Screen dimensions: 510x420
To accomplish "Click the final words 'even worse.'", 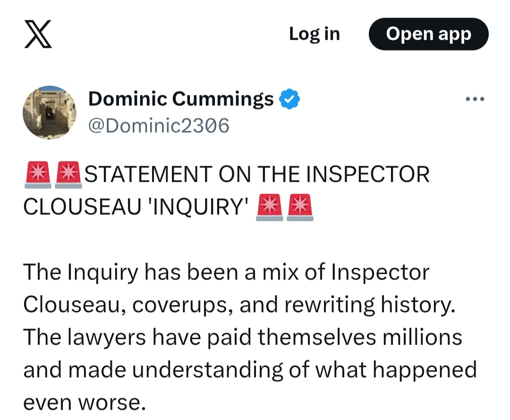I will pyautogui.click(x=83, y=403).
